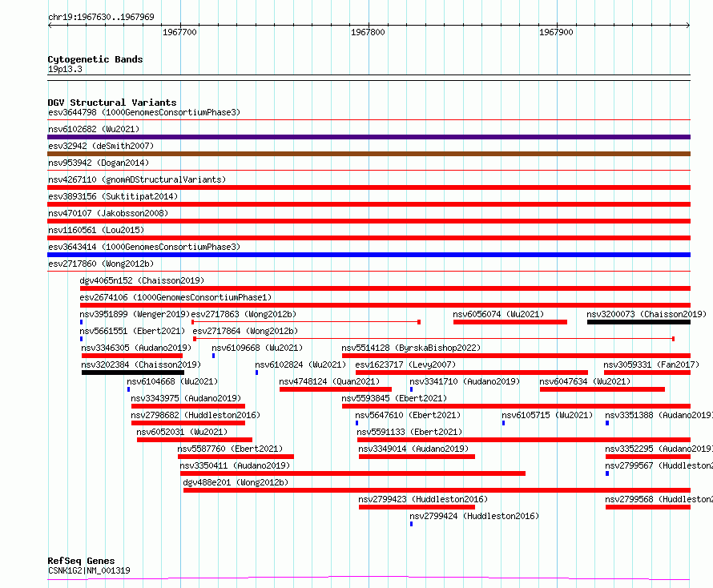The width and height of the screenshot is (713, 588).
Task: Click nsv6109668 (Wu2021) label
Action: click(257, 348)
